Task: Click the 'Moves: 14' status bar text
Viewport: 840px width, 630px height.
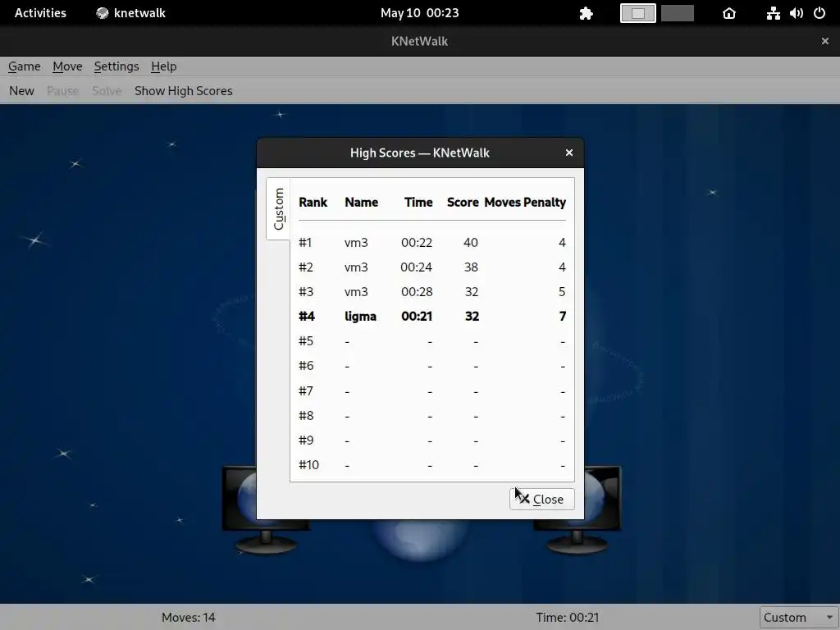Action: pos(189,618)
